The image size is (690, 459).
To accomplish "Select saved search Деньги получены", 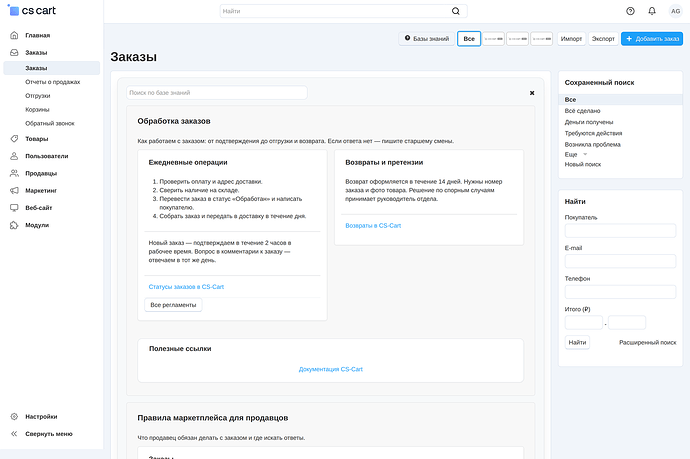I will [x=589, y=122].
